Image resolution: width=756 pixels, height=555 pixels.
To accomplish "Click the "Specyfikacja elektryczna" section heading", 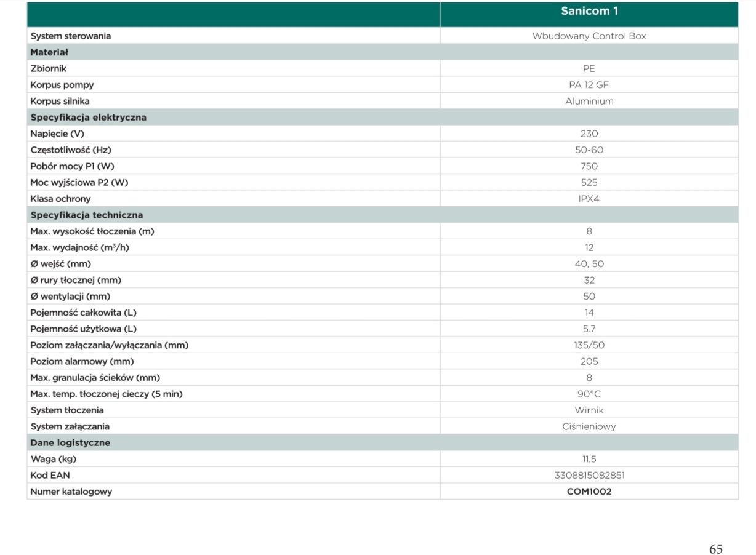I will tap(89, 117).
